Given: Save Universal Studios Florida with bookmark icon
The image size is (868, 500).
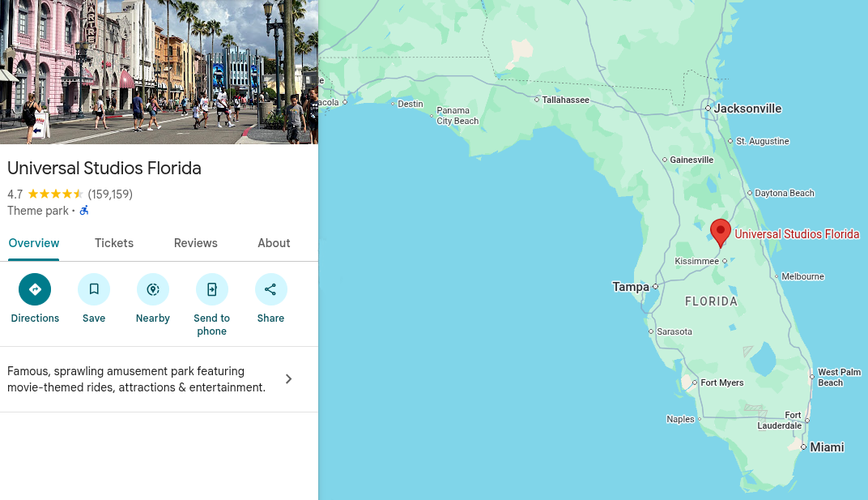Looking at the screenshot, I should pyautogui.click(x=94, y=289).
